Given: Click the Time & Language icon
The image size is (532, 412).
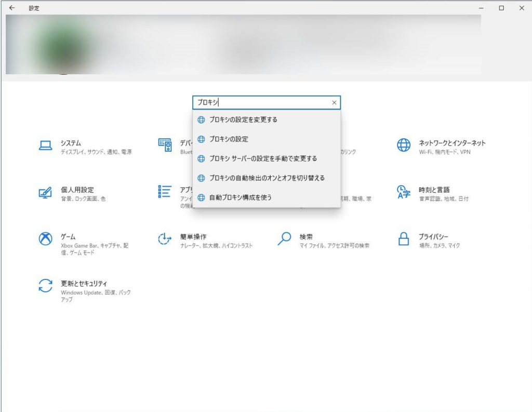Looking at the screenshot, I should (404, 192).
